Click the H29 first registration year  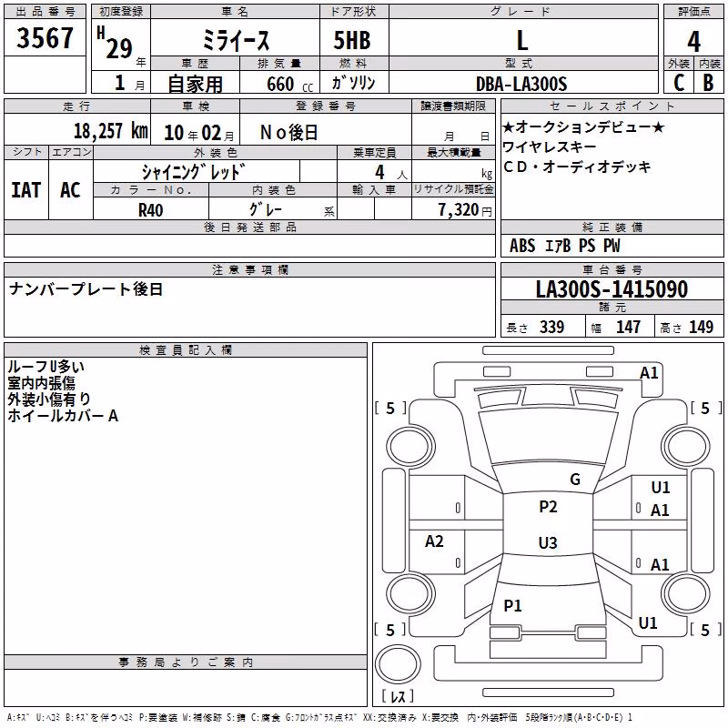click(116, 43)
